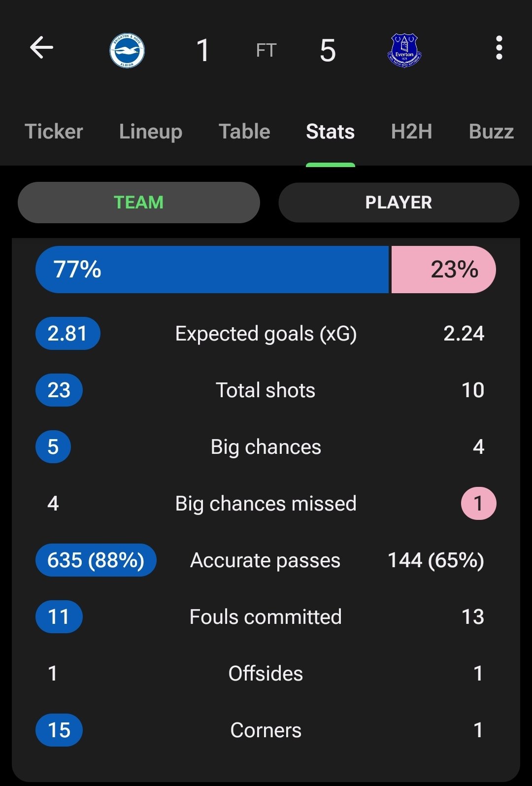Switch to the Ticker tab
This screenshot has height=786, width=532.
(54, 132)
